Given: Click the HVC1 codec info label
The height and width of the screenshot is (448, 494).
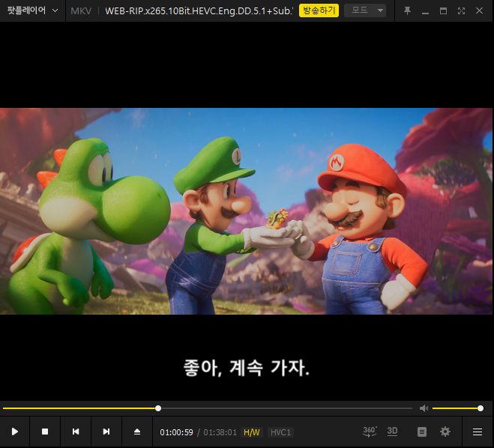Looking at the screenshot, I should tap(280, 432).
